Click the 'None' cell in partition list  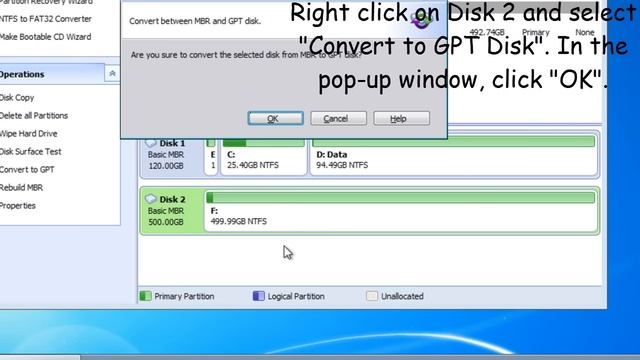click(584, 32)
